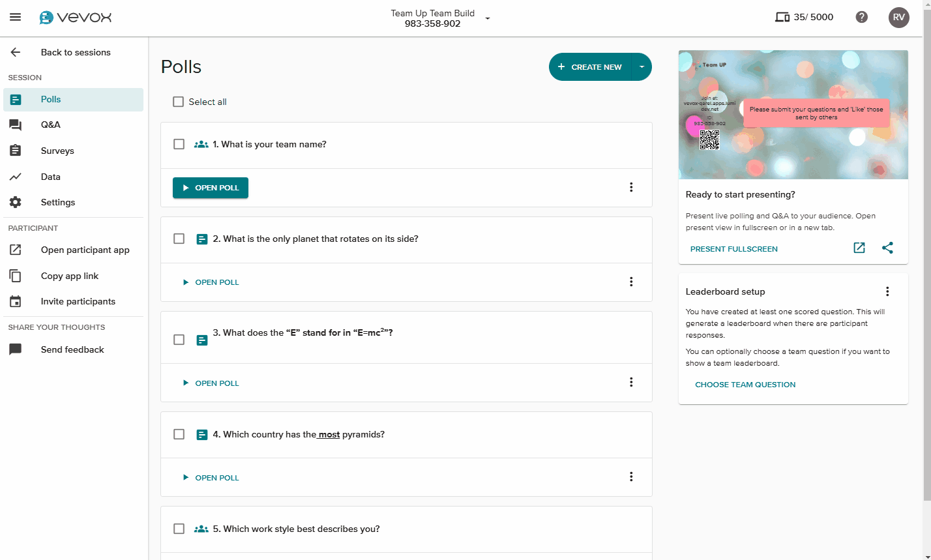Viewport: 931px width, 560px height.
Task: Go to Polls in the sidebar
Action: (x=74, y=100)
